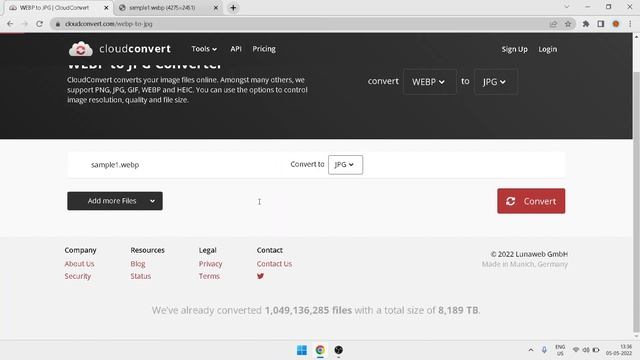Viewport: 640px width, 360px height.
Task: Open the Contact Us link
Action: [x=274, y=264]
